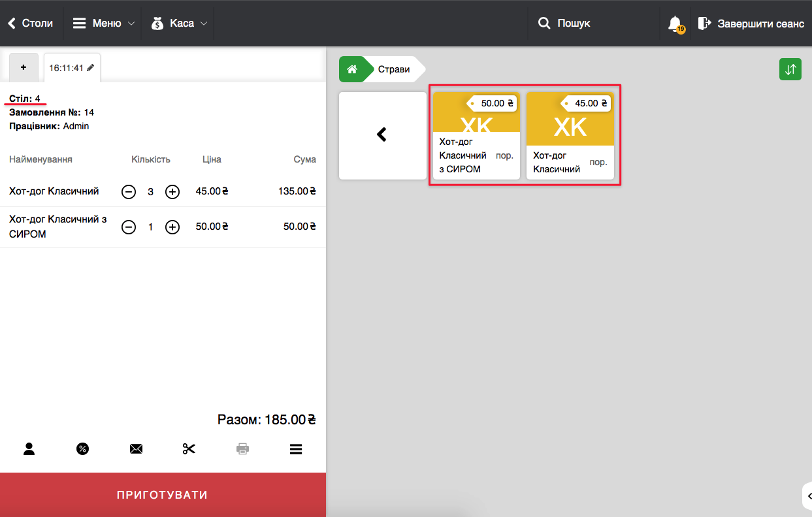Expand the Каса dropdown

180,23
